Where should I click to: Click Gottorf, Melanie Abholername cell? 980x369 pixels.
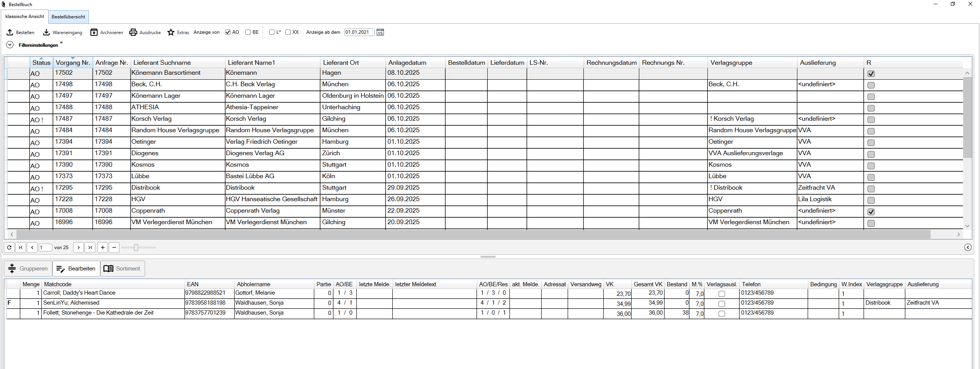pyautogui.click(x=274, y=293)
